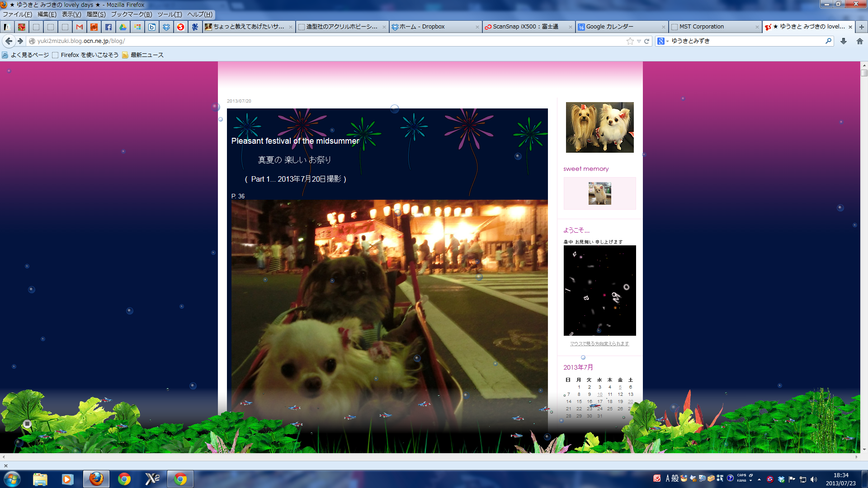Viewport: 868px width, 488px height.
Task: Open Windows Explorer from the taskbar
Action: pos(40,479)
